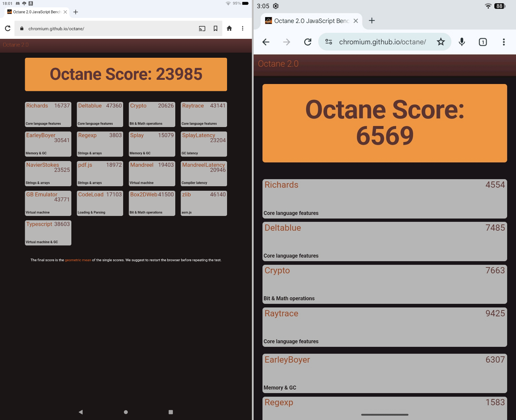The image size is (516, 420).
Task: Open Deltablue 47360 result box
Action: tap(100, 114)
